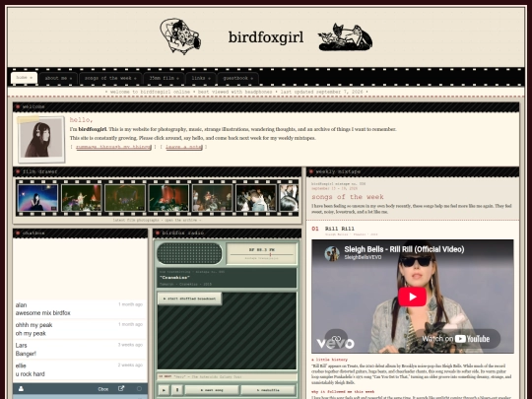Open the fourth film strip photo with red curtain
The width and height of the screenshot is (532, 399).
coord(168,198)
